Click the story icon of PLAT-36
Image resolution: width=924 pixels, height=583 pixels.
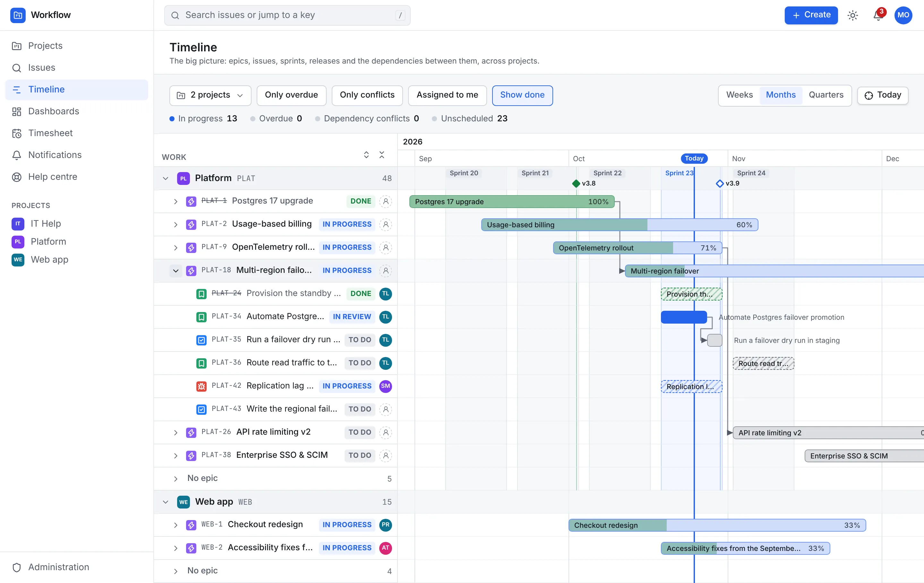[201, 363]
